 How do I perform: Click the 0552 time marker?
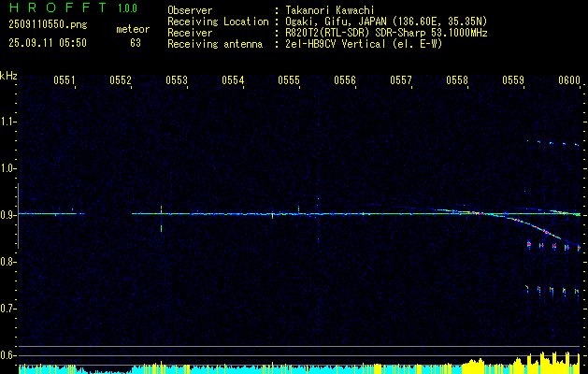[121, 79]
